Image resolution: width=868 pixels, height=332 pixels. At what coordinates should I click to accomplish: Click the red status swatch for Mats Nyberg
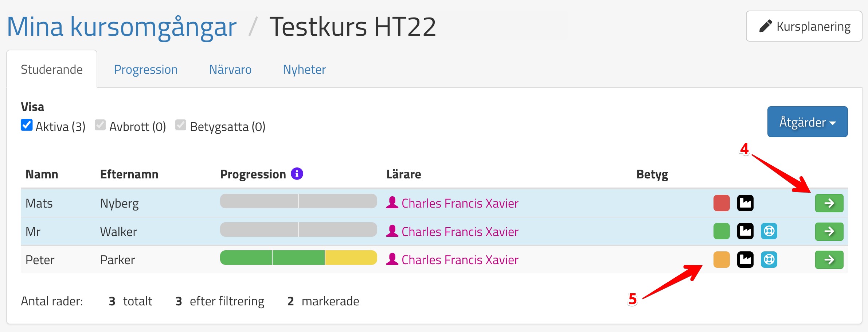pos(722,203)
